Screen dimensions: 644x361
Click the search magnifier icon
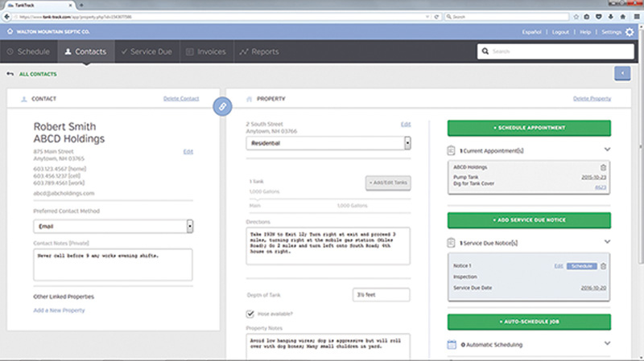pyautogui.click(x=485, y=51)
